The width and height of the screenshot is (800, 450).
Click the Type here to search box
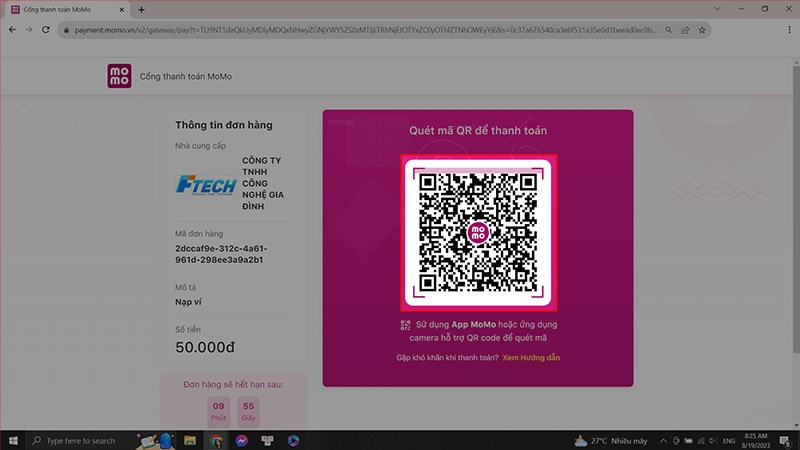tap(81, 441)
